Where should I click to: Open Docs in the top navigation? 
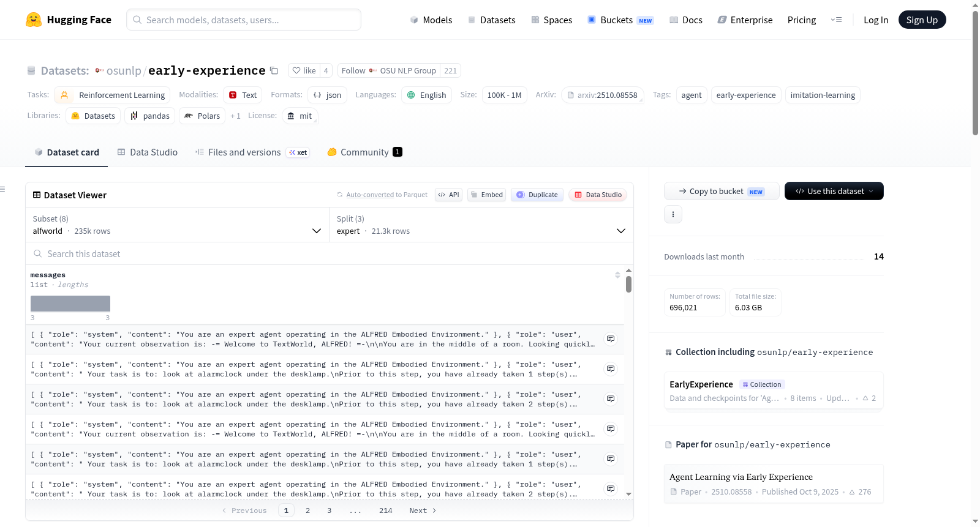coord(686,20)
